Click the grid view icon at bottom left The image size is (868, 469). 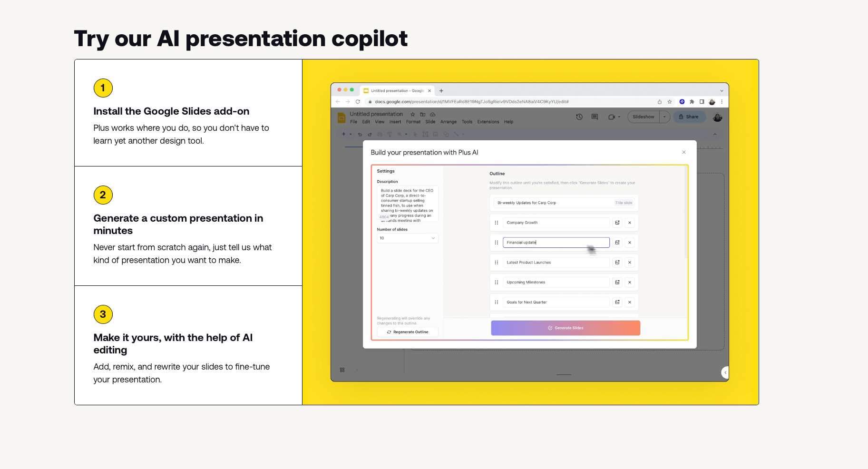(x=342, y=370)
